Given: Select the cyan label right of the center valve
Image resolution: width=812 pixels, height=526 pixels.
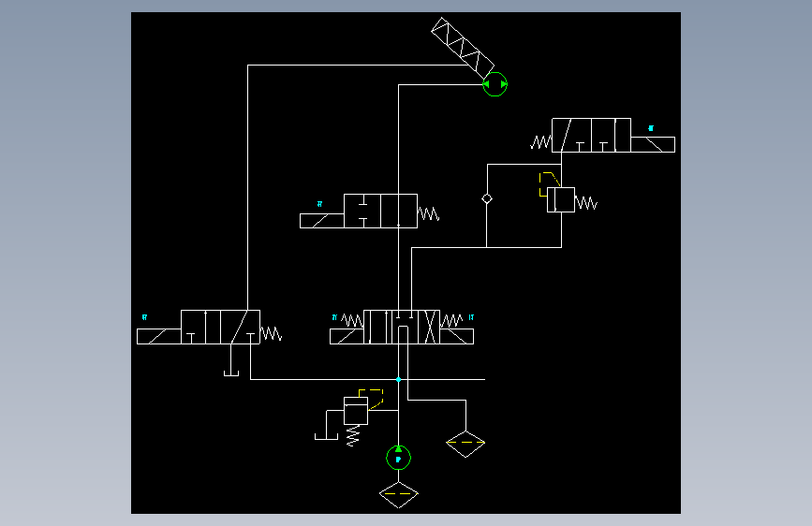Looking at the screenshot, I should 471,317.
